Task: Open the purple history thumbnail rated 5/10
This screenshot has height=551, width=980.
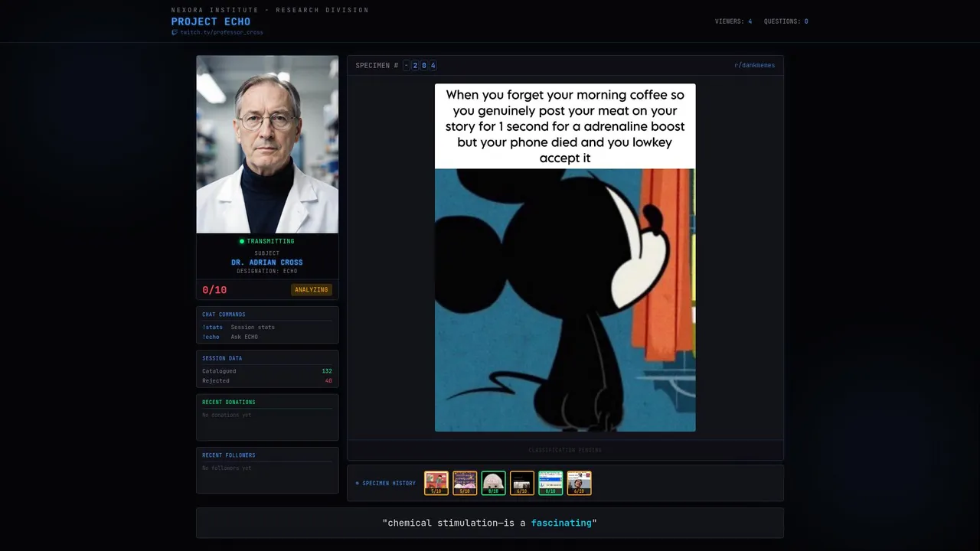Action: 465,483
